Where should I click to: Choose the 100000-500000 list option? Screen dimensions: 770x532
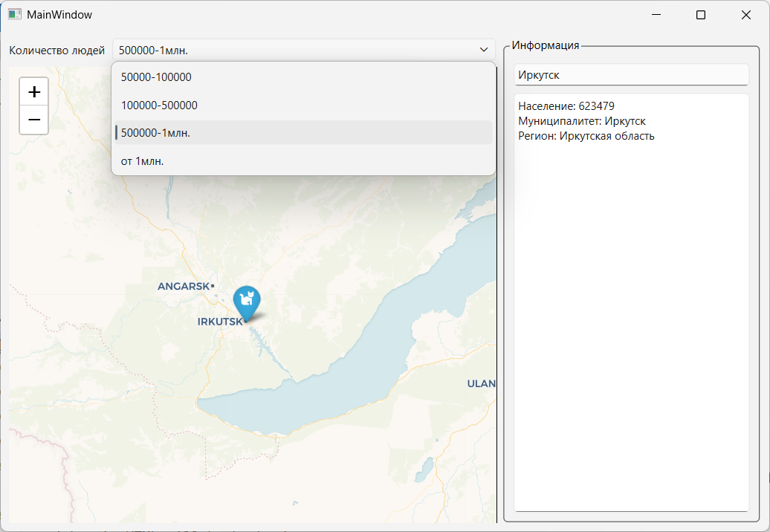[159, 106]
